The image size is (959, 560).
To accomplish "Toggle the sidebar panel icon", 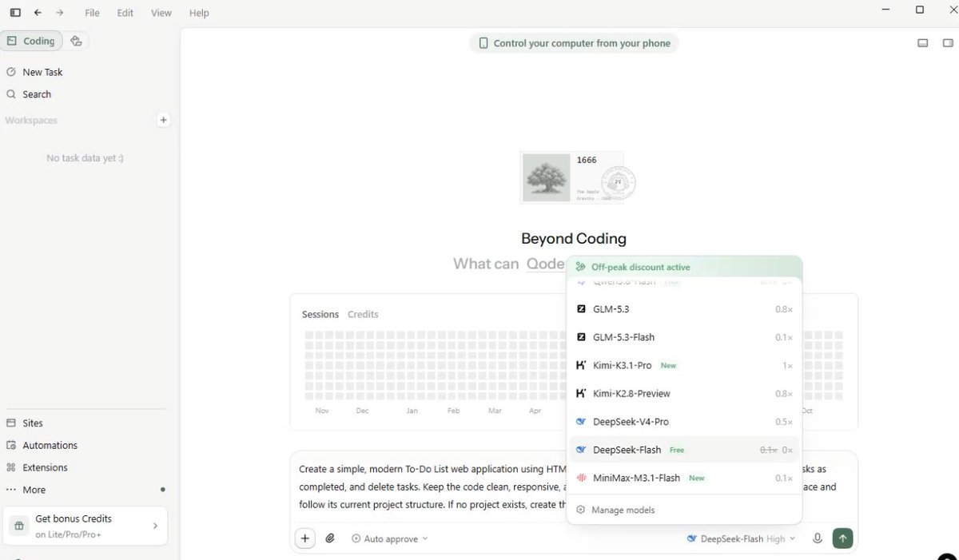I will 15,13.
